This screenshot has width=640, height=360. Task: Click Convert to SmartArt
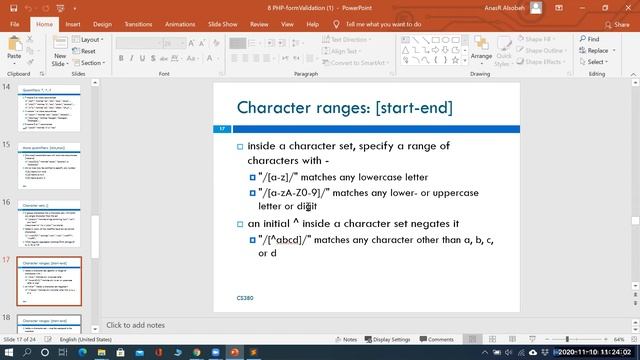355,62
